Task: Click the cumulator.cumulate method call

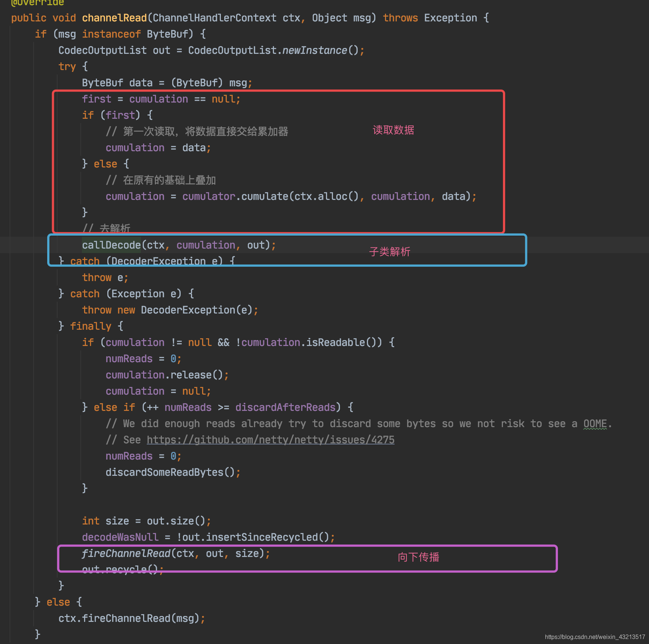Action: pyautogui.click(x=235, y=196)
